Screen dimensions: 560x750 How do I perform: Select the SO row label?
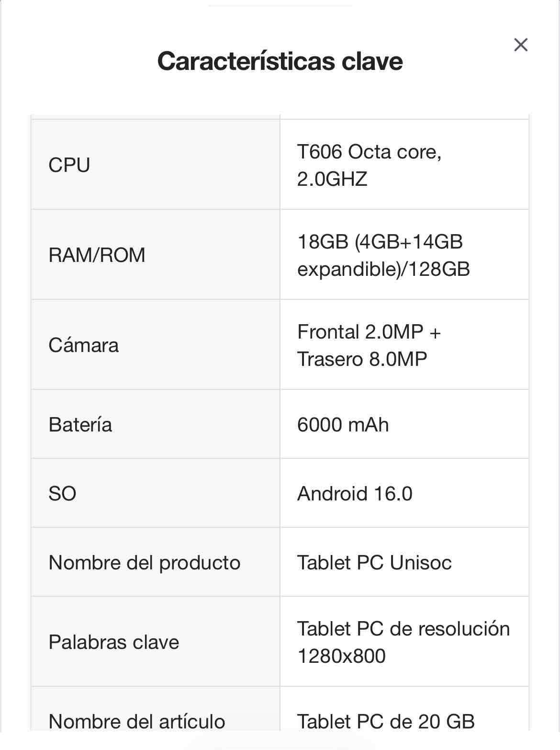[63, 493]
